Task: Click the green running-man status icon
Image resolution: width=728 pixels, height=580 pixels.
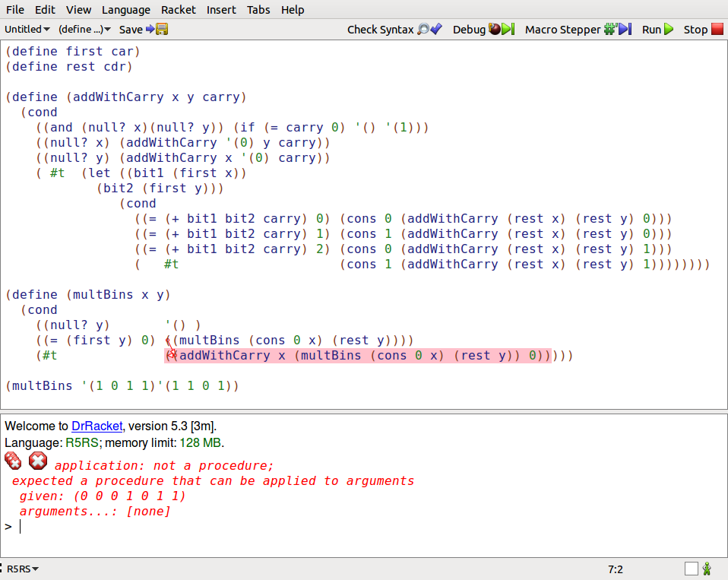Action: tap(707, 569)
